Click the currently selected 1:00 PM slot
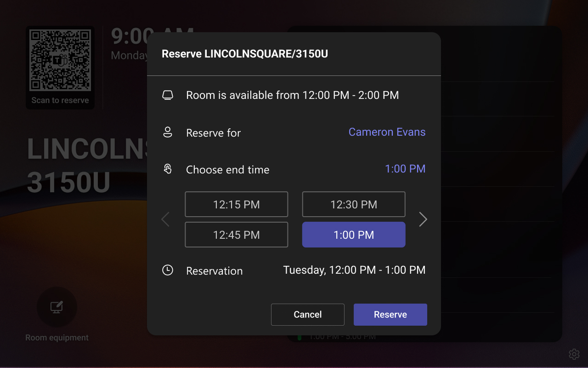 click(353, 235)
